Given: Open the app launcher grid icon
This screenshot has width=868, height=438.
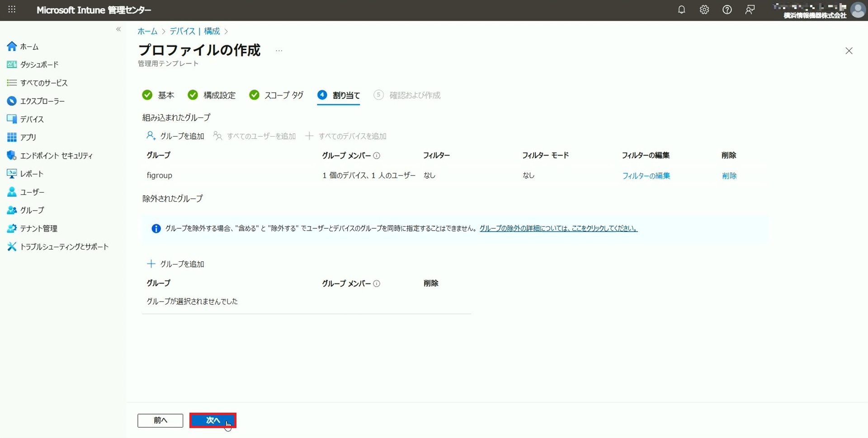Looking at the screenshot, I should 12,9.
